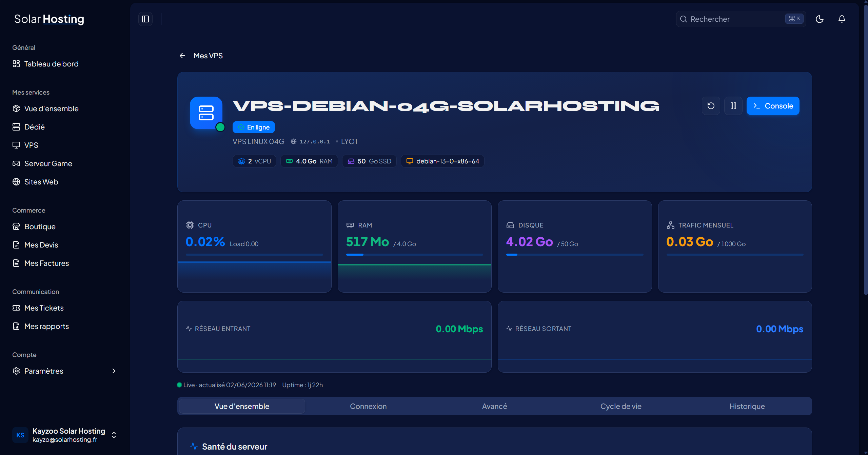Image resolution: width=868 pixels, height=455 pixels.
Task: Click the Solar Hosting logo
Action: (x=49, y=19)
